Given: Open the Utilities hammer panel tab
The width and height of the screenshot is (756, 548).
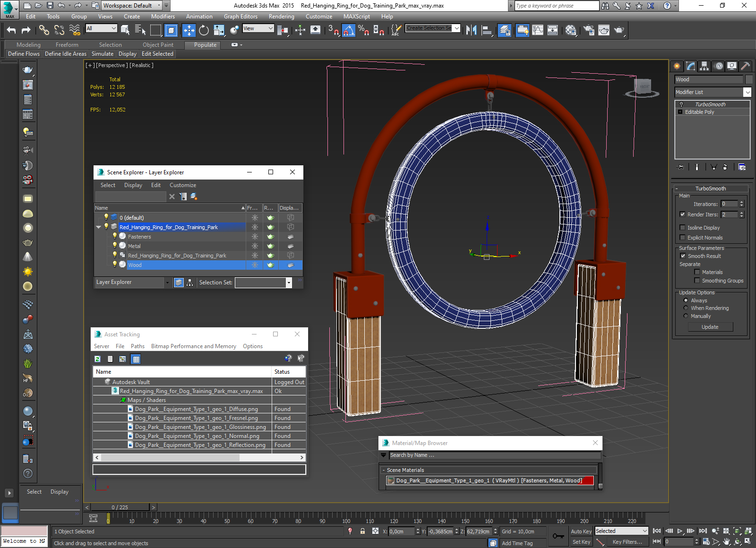Looking at the screenshot, I should click(x=746, y=66).
